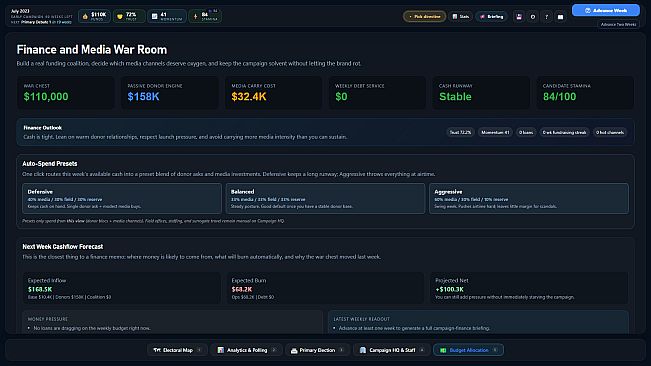Click the 0 wk fundraising streak pill
651x366 pixels.
click(x=564, y=132)
